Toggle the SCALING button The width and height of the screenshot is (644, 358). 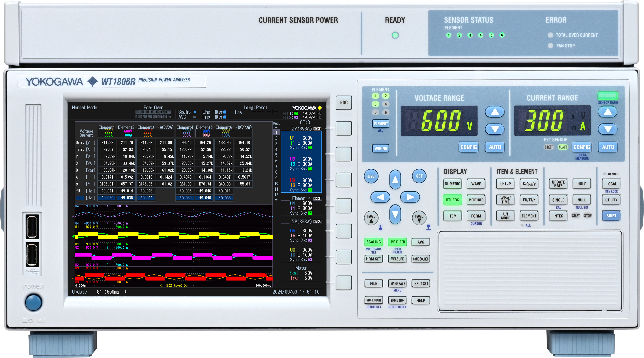pyautogui.click(x=373, y=242)
